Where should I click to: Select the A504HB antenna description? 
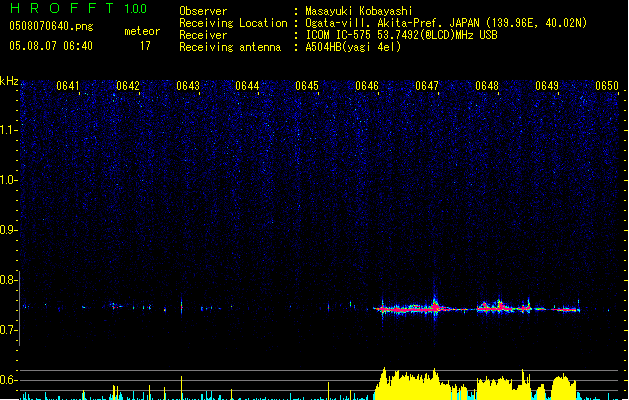coord(353,46)
